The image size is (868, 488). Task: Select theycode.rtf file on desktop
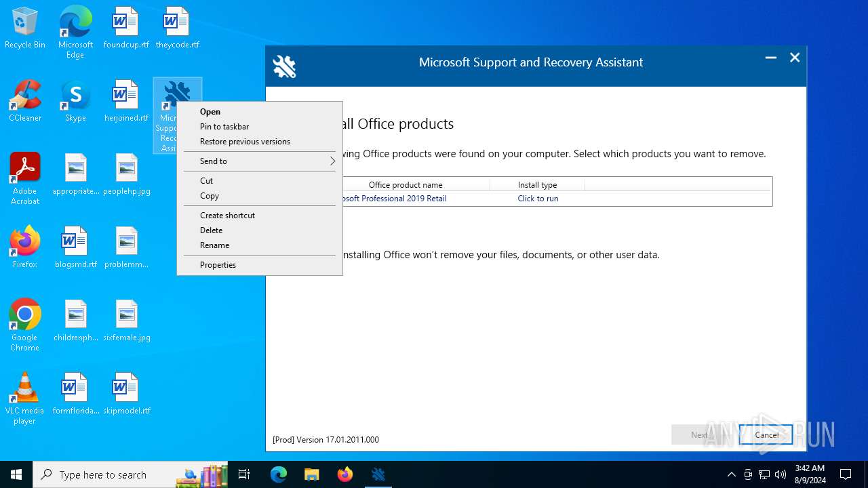[x=177, y=28]
